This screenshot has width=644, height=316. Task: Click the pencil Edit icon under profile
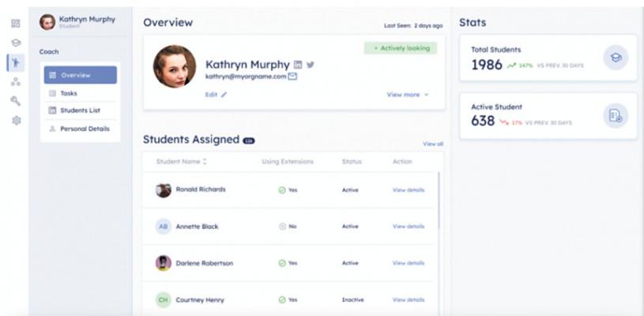pyautogui.click(x=224, y=94)
